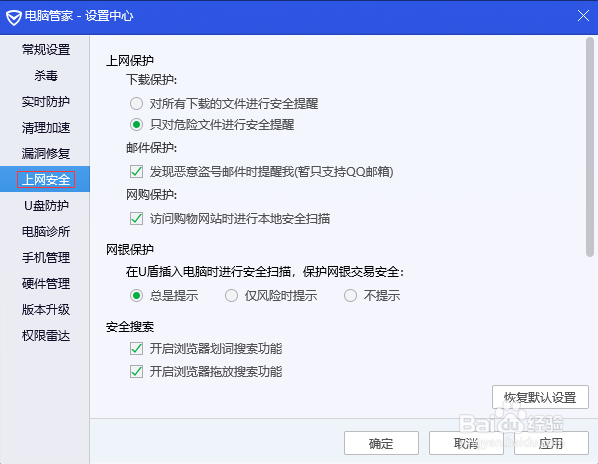Open the 实时防护 section
Image resolution: width=598 pixels, height=464 pixels.
(x=46, y=101)
